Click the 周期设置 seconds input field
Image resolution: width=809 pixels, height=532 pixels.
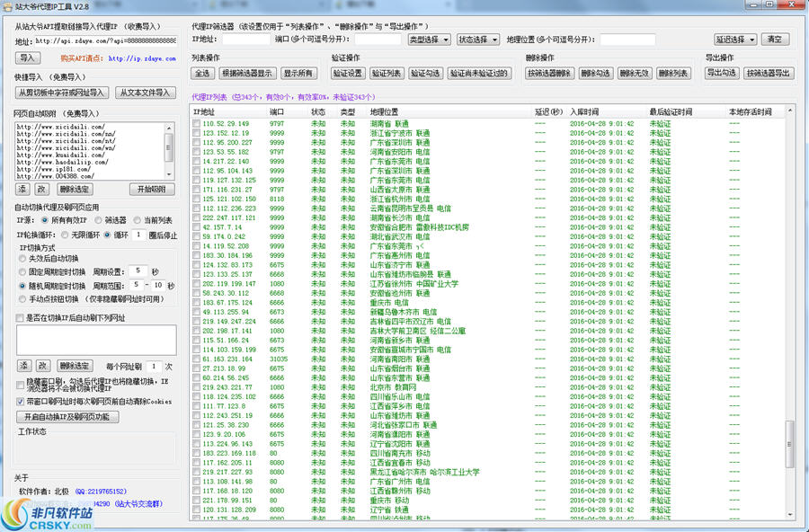click(x=138, y=270)
